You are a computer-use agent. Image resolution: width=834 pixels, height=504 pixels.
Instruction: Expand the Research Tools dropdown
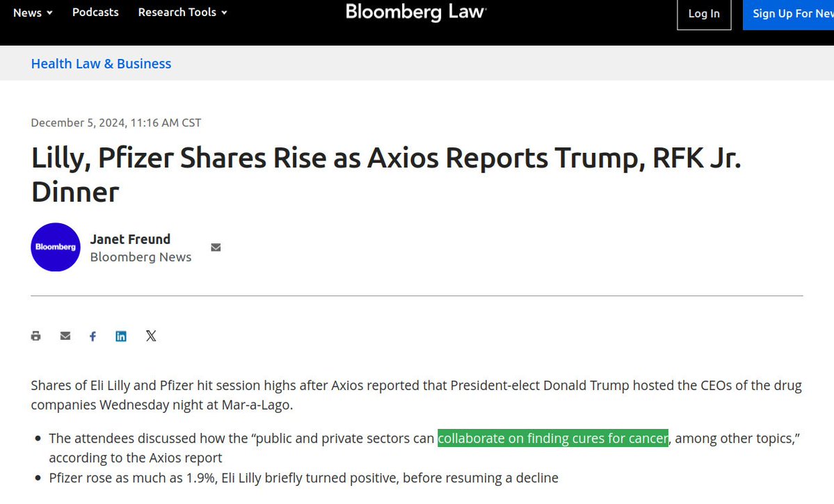pyautogui.click(x=182, y=13)
